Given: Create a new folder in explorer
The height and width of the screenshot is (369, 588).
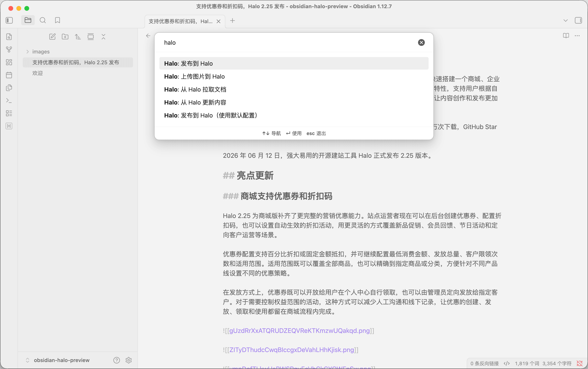Looking at the screenshot, I should [65, 37].
